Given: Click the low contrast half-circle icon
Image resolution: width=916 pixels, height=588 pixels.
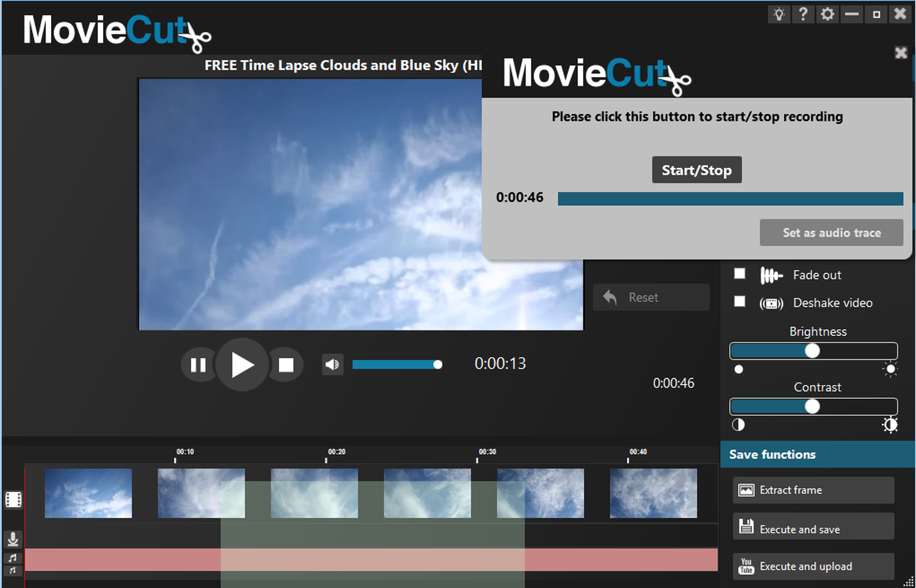Looking at the screenshot, I should tap(738, 425).
